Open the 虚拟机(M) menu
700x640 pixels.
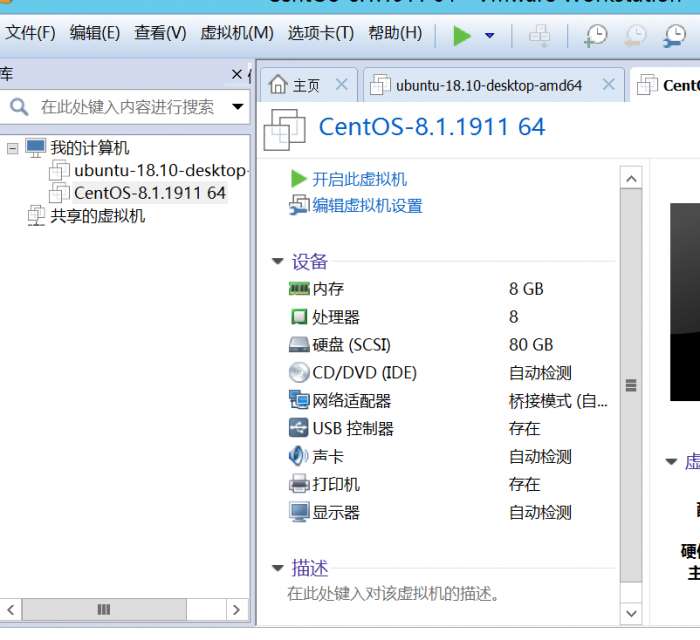coord(237,33)
